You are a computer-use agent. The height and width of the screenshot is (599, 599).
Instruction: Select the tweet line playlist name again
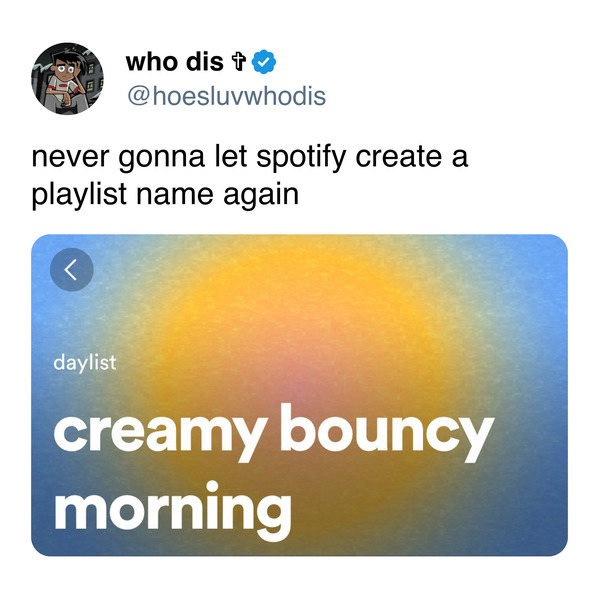165,195
